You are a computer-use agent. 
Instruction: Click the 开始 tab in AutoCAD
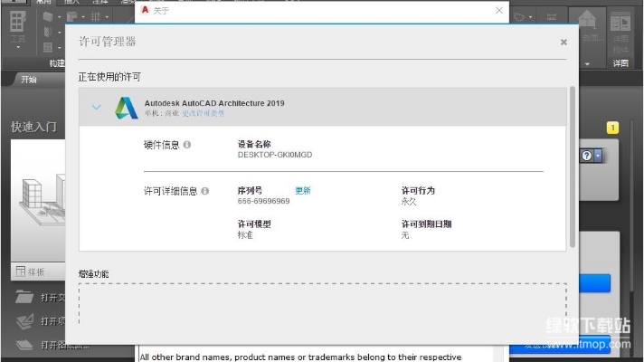(29, 80)
